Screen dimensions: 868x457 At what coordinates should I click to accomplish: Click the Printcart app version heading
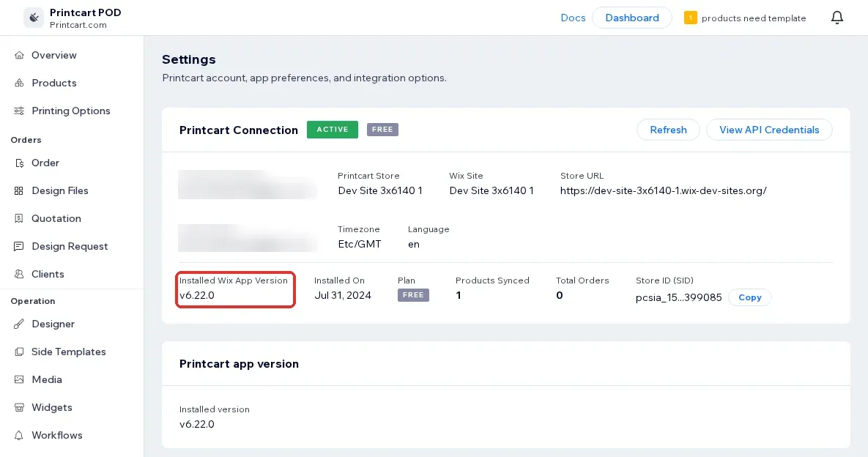pyautogui.click(x=239, y=363)
